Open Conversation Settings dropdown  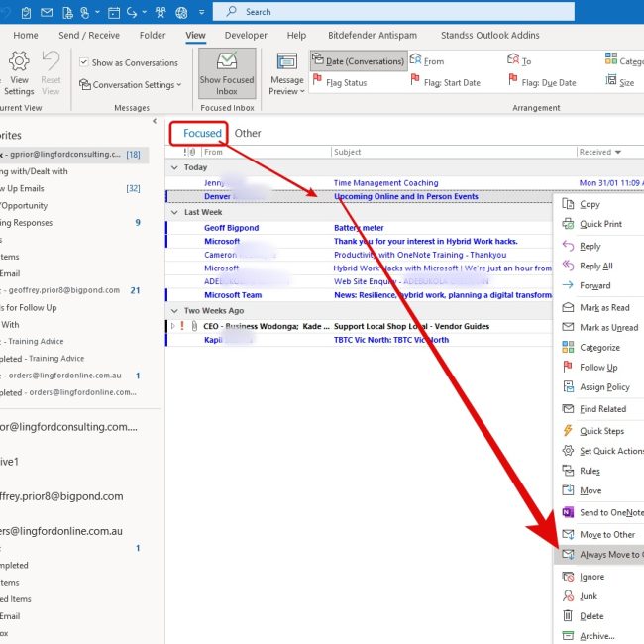(x=130, y=84)
